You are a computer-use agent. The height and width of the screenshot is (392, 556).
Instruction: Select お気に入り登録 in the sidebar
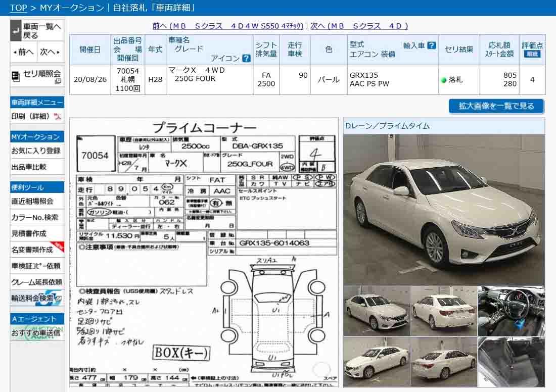click(x=36, y=151)
